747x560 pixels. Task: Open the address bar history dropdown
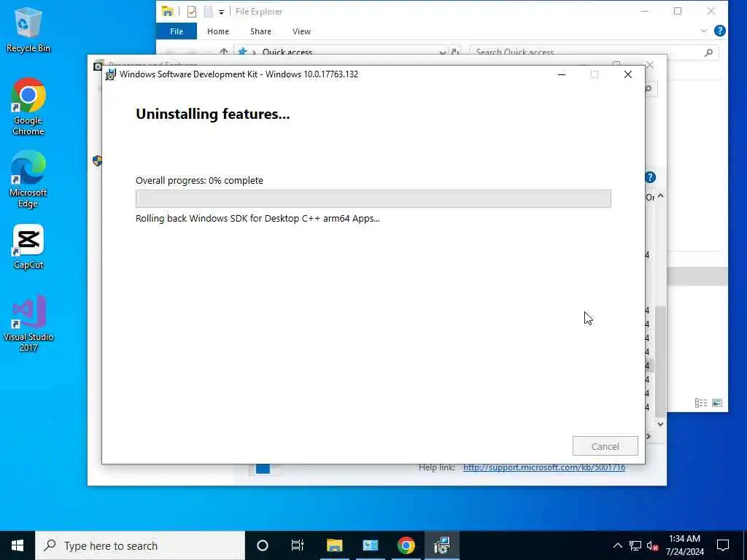(443, 52)
